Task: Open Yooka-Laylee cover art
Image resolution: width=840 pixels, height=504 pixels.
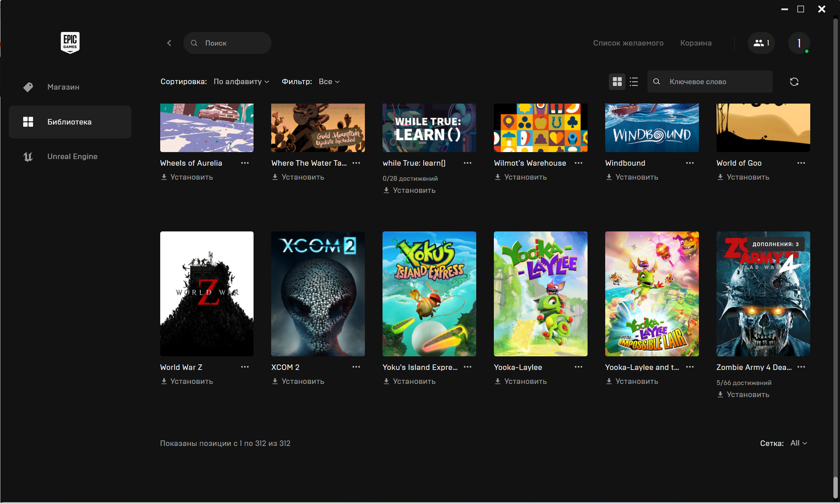Action: [x=541, y=294]
